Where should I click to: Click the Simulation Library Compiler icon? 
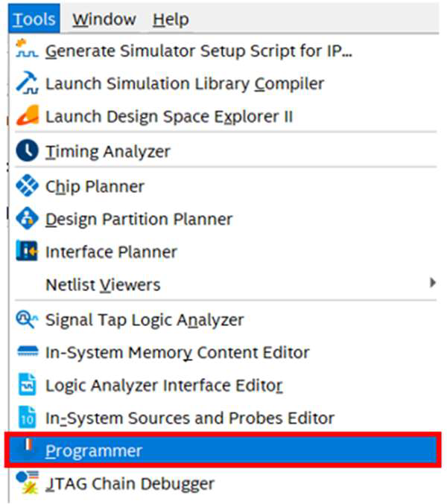(26, 83)
